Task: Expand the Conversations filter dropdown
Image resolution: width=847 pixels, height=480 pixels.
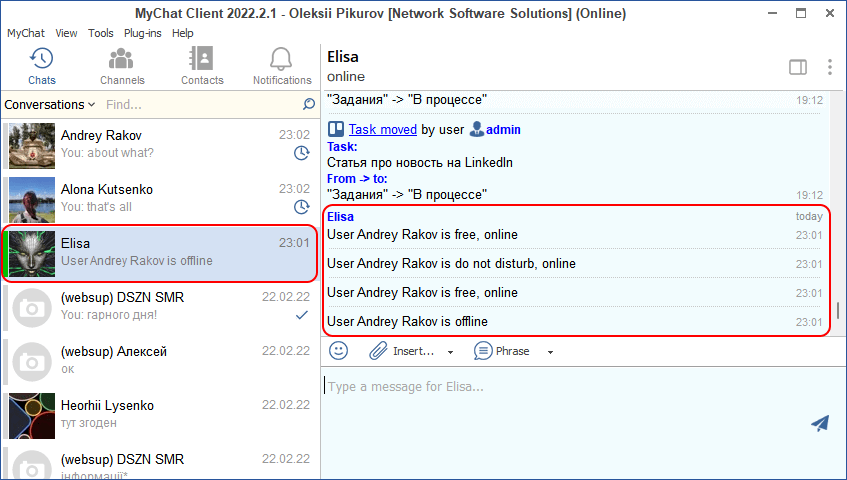Action: (x=50, y=104)
